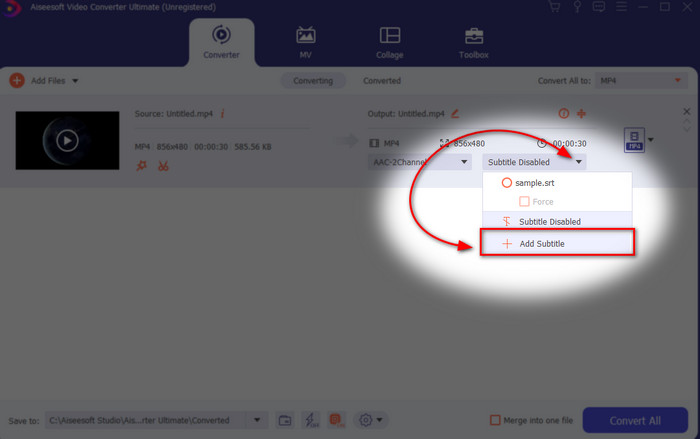Show the Converted list
Screen dimensions: 700x439
click(x=382, y=81)
